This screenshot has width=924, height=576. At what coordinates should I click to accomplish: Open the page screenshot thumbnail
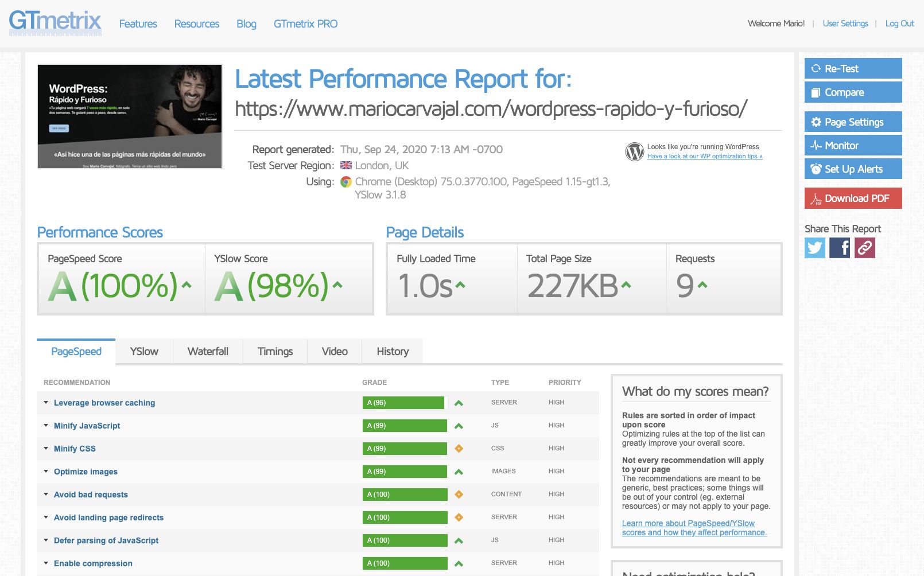click(130, 116)
